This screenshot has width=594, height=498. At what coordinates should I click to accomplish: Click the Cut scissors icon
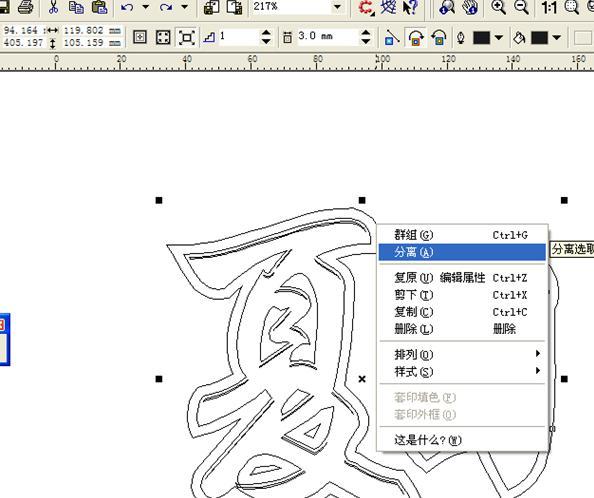(53, 7)
